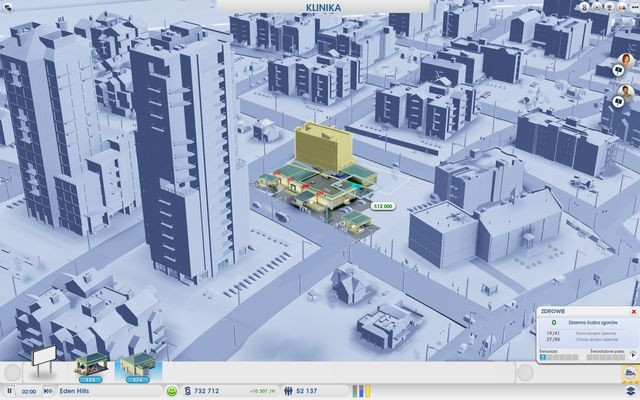The width and height of the screenshot is (640, 400).
Task: Click the speech icon under male advisor
Action: 618,102
